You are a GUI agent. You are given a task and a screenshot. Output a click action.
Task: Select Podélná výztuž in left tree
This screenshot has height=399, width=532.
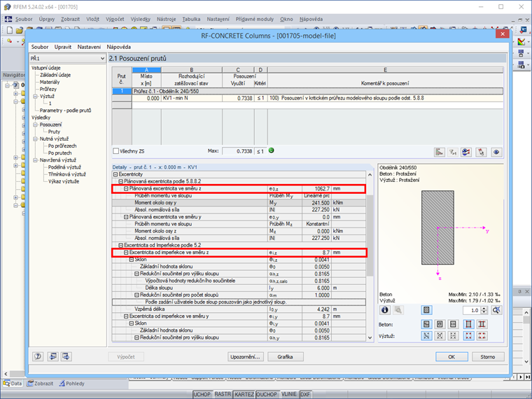tap(64, 167)
